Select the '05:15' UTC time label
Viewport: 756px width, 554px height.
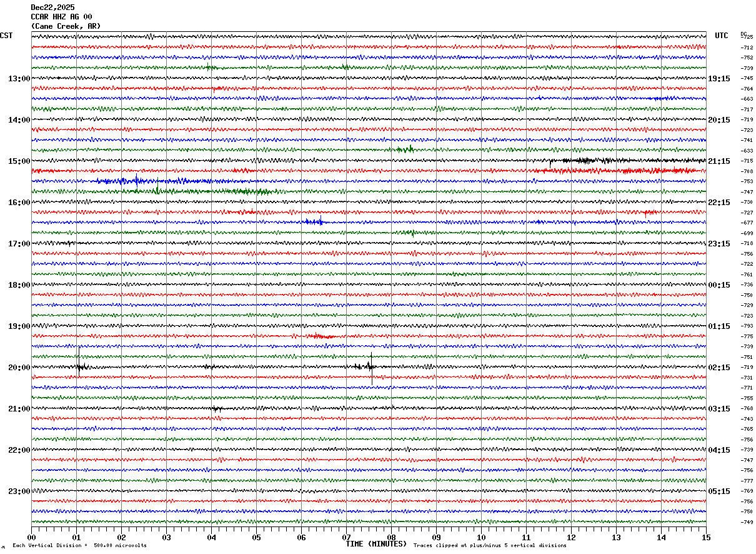(719, 491)
